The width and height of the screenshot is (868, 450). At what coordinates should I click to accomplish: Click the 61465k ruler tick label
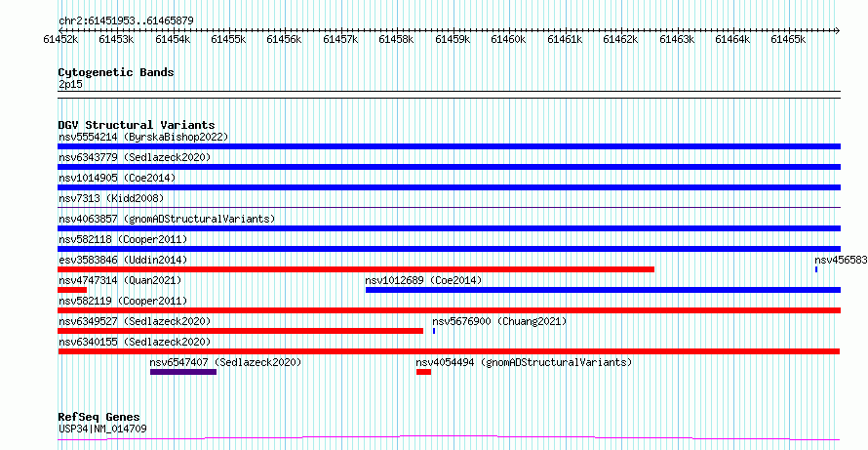point(788,39)
